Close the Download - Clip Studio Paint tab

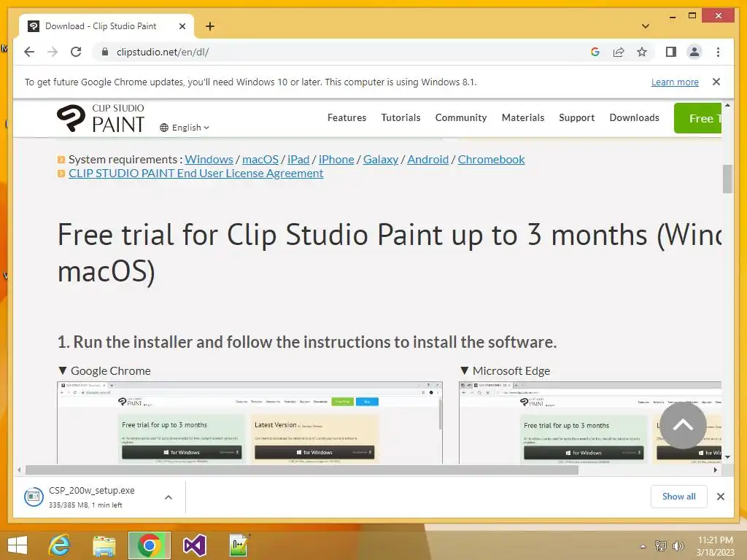[182, 26]
